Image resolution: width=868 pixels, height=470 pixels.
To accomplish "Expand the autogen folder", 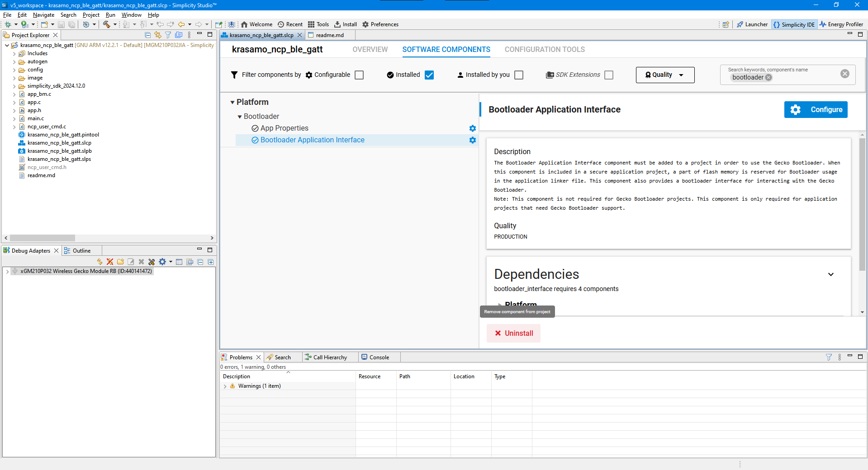I will 14,62.
